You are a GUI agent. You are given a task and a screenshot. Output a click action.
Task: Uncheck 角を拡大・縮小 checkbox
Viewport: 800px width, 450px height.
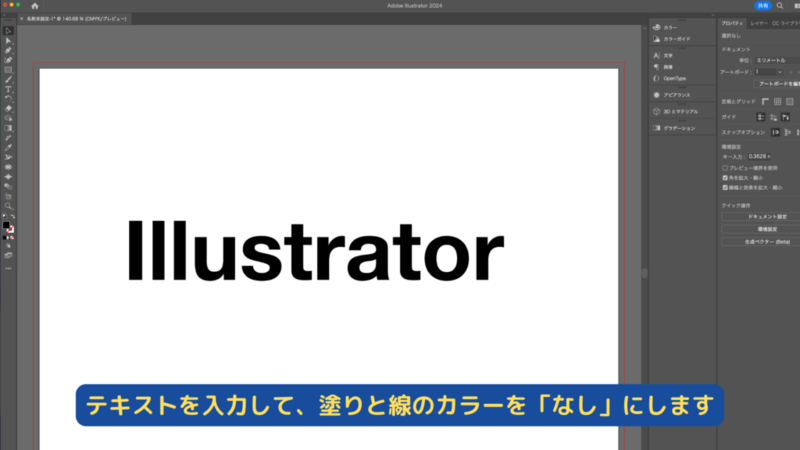click(725, 178)
